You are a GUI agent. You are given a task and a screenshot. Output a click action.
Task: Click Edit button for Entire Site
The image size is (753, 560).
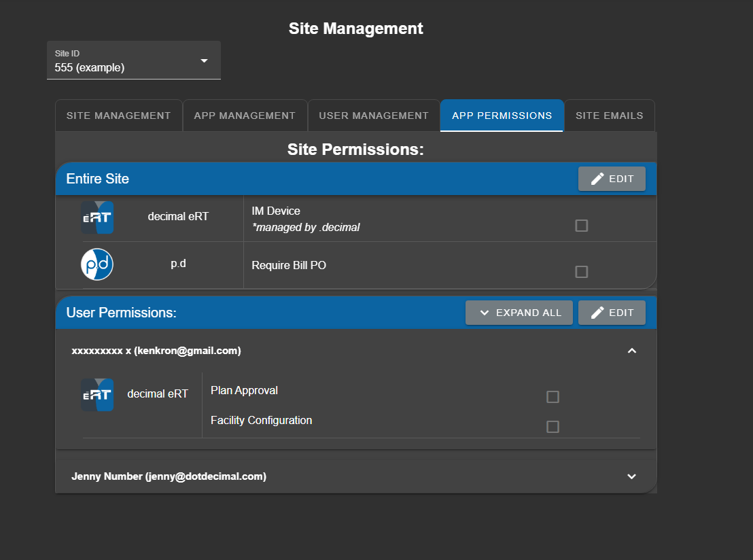(x=612, y=179)
